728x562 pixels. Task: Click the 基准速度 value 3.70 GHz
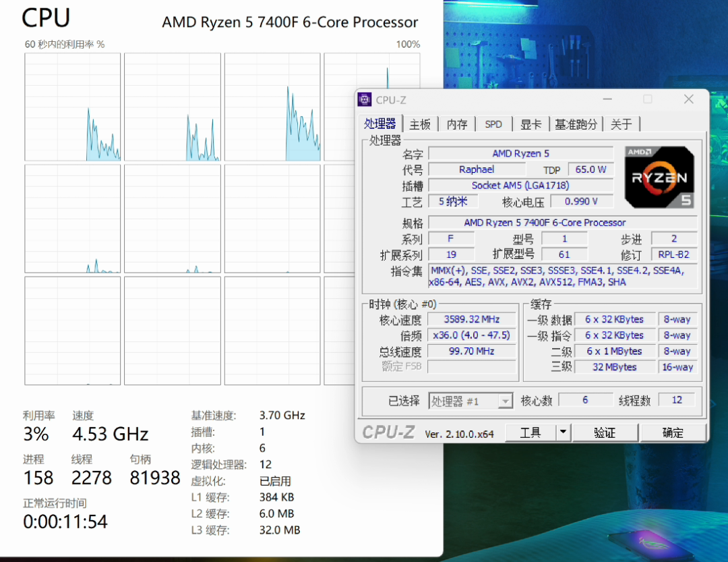(x=282, y=415)
